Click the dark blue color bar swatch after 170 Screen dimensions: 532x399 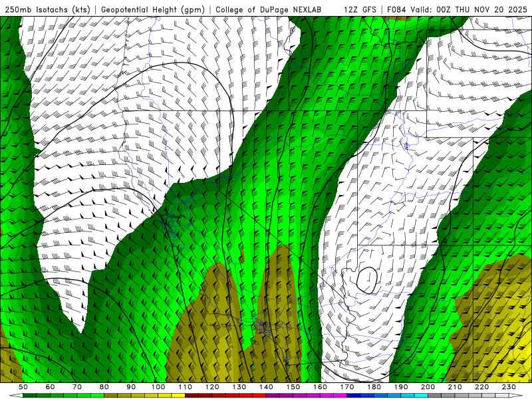[x=354, y=396]
